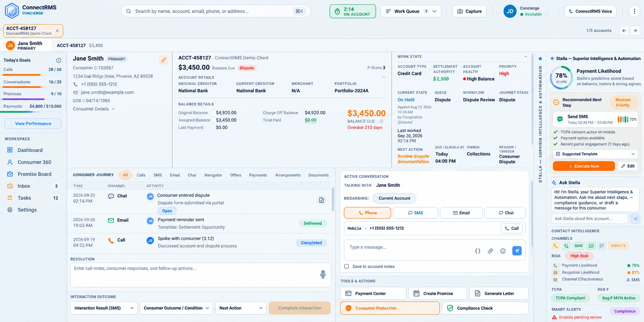This screenshot has width=644, height=322.
Task: Collapse the Work State panel
Action: point(525,57)
